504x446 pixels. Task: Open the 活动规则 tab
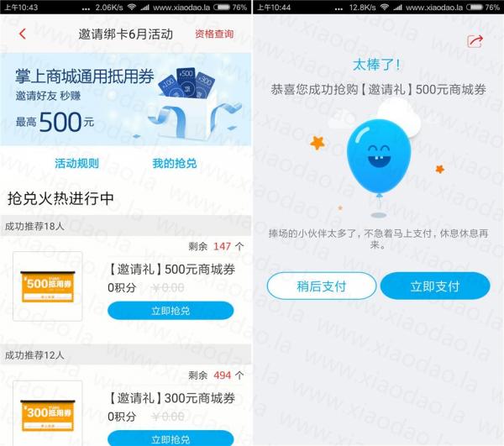click(76, 163)
